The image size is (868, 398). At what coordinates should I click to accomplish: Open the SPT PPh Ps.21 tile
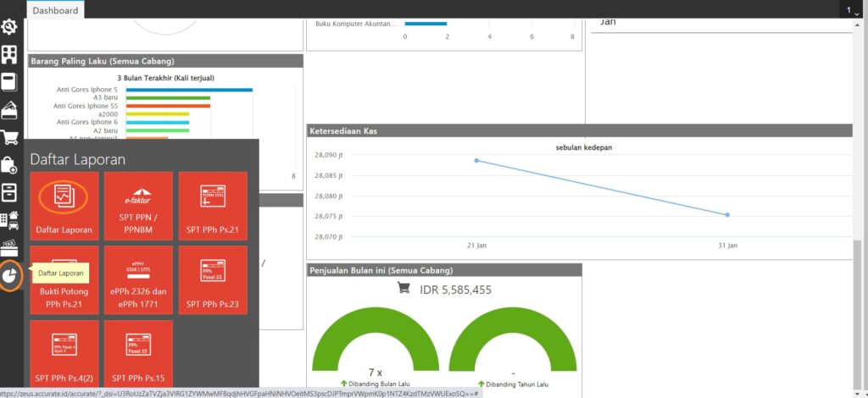[x=212, y=206]
